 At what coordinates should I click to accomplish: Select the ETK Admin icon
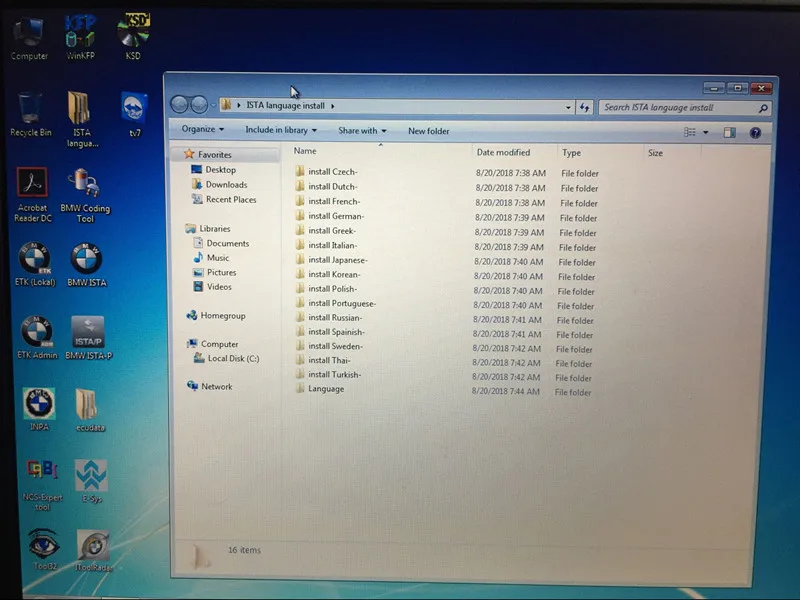tap(37, 338)
